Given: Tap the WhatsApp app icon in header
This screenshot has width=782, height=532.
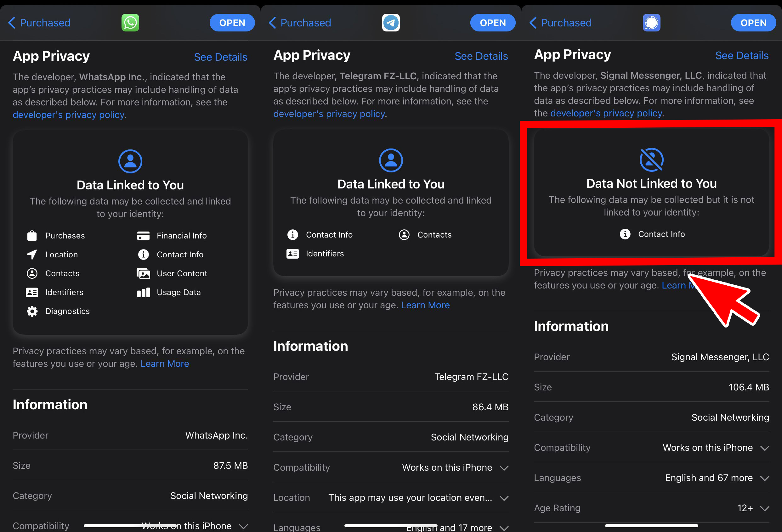Looking at the screenshot, I should click(130, 23).
